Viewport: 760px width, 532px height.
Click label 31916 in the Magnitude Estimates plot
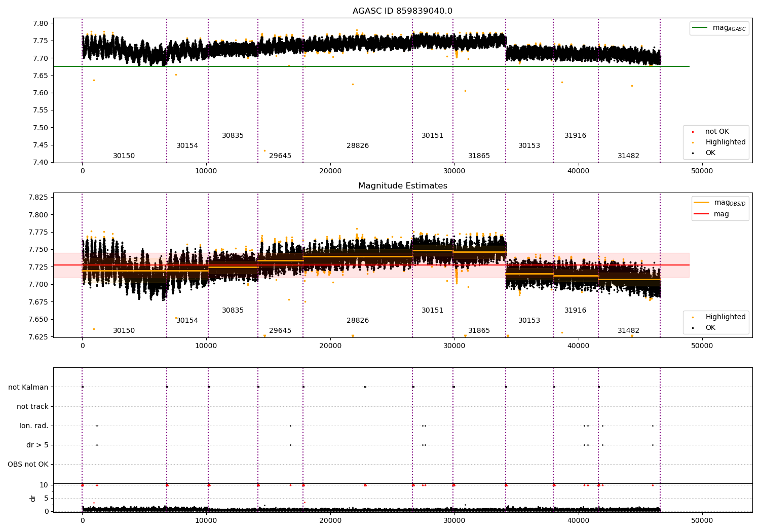pyautogui.click(x=575, y=311)
